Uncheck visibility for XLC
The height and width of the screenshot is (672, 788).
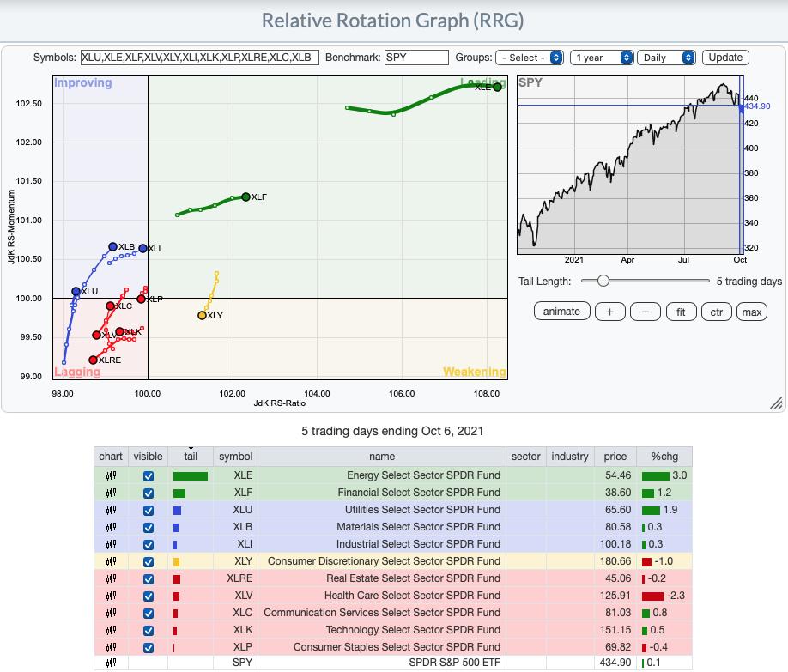[149, 613]
